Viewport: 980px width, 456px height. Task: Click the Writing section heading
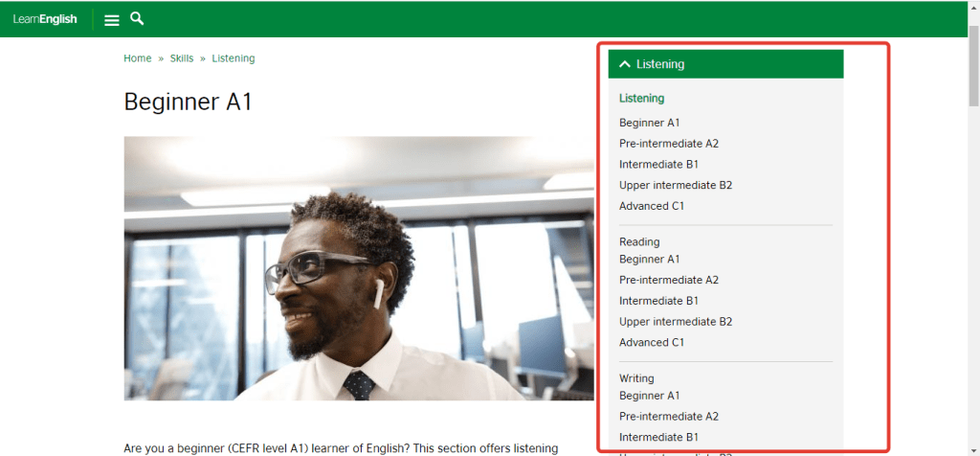coord(636,378)
